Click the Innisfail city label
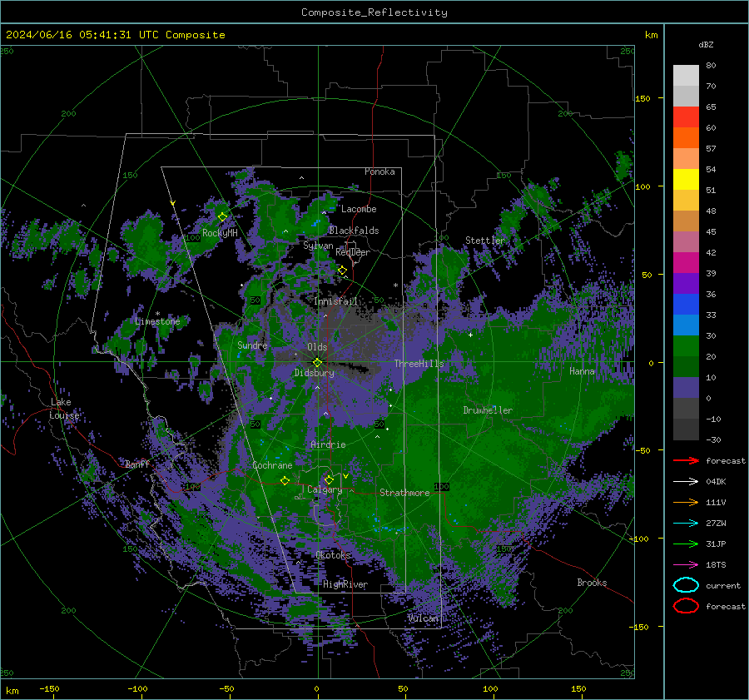The height and width of the screenshot is (700, 749). tap(335, 301)
